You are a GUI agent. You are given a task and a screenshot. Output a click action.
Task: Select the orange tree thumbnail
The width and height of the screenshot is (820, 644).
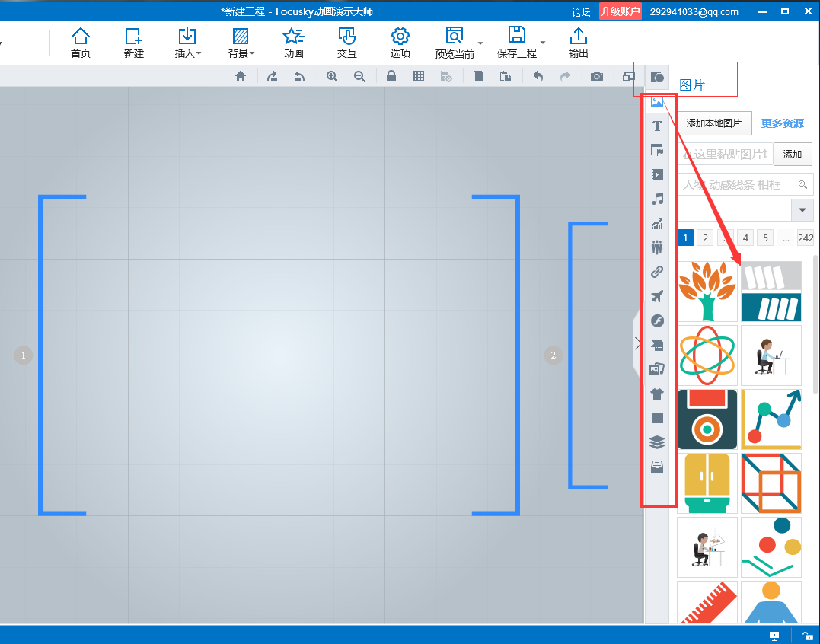pos(707,292)
